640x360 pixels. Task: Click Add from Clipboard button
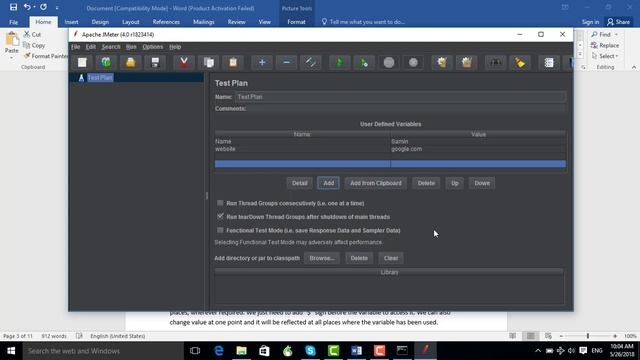coord(376,183)
